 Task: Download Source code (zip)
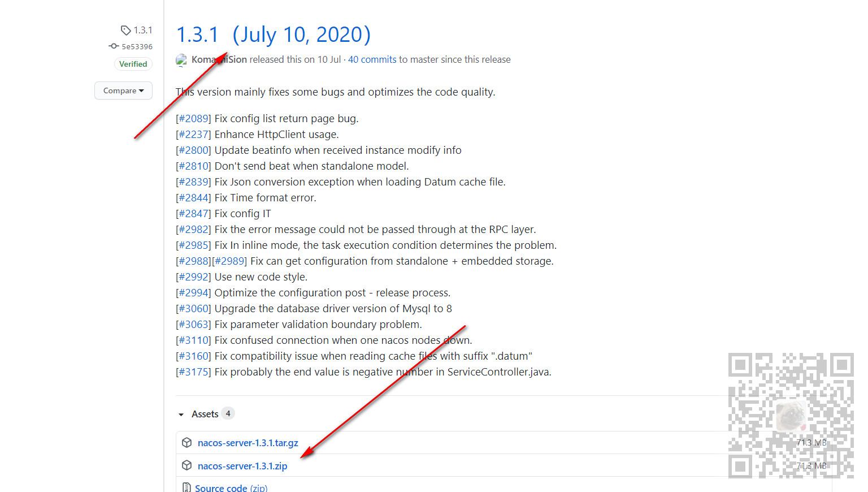click(x=231, y=488)
